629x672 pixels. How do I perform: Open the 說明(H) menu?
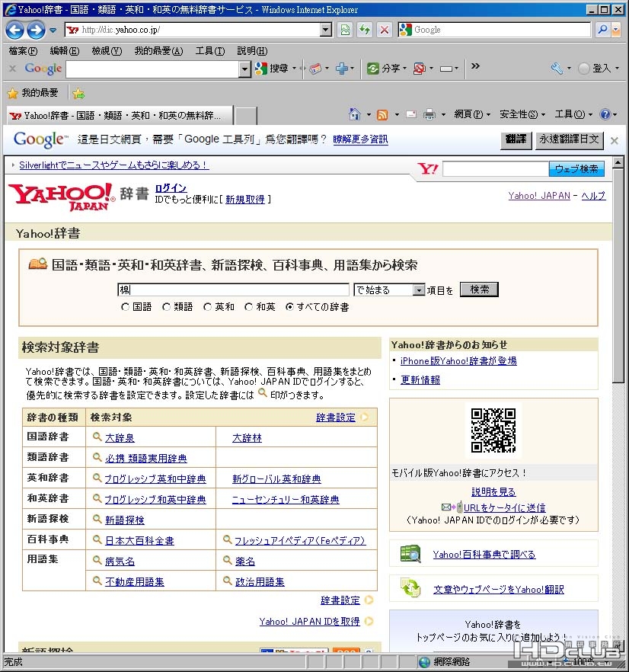click(252, 51)
